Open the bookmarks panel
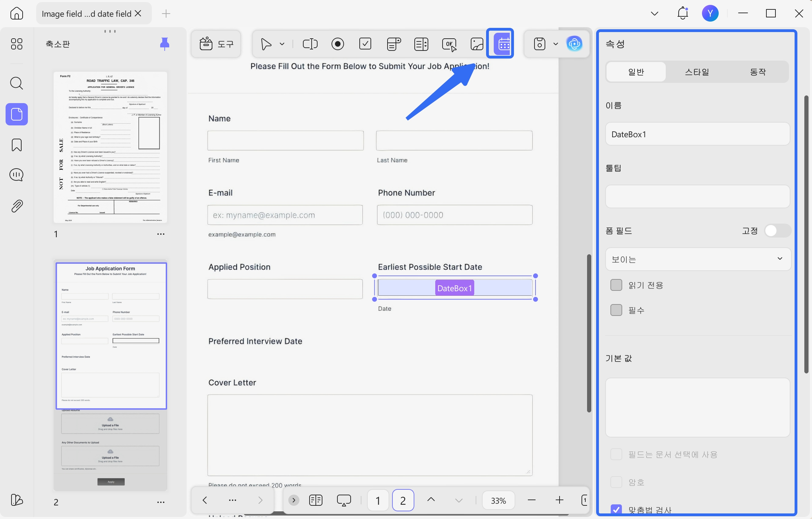Screen dimensions: 812x519 point(16,145)
